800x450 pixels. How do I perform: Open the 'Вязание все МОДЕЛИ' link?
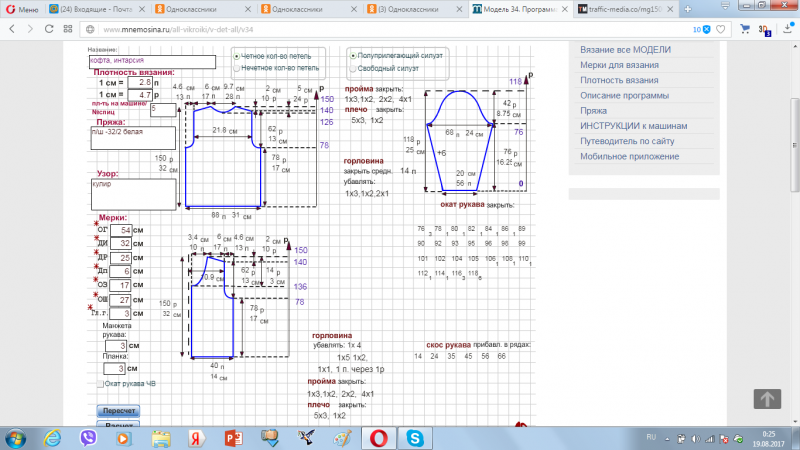[625, 50]
